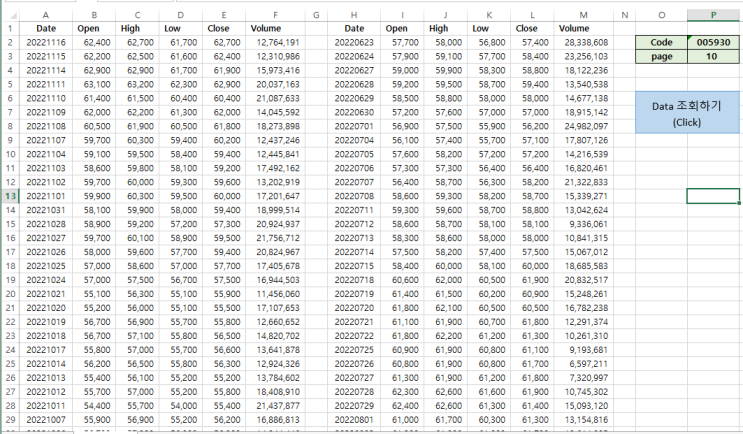Select date cell 20220704
Image resolution: width=743 pixels, height=434 pixels.
click(x=354, y=140)
